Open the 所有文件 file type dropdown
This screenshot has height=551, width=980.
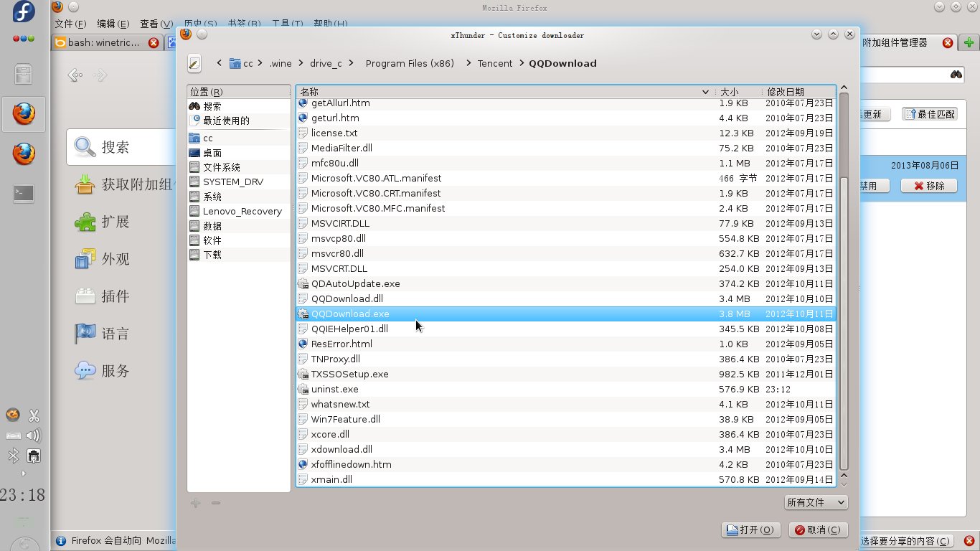(x=815, y=503)
